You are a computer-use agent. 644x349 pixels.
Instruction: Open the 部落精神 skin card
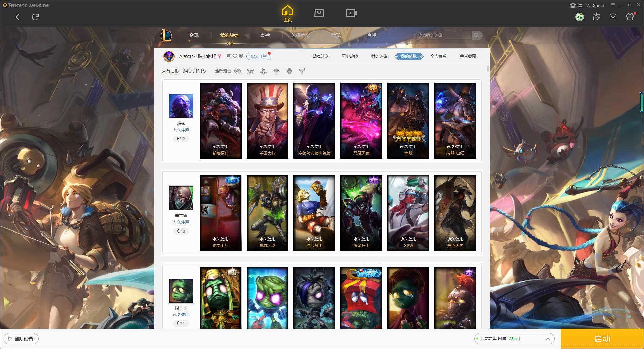tap(220, 120)
